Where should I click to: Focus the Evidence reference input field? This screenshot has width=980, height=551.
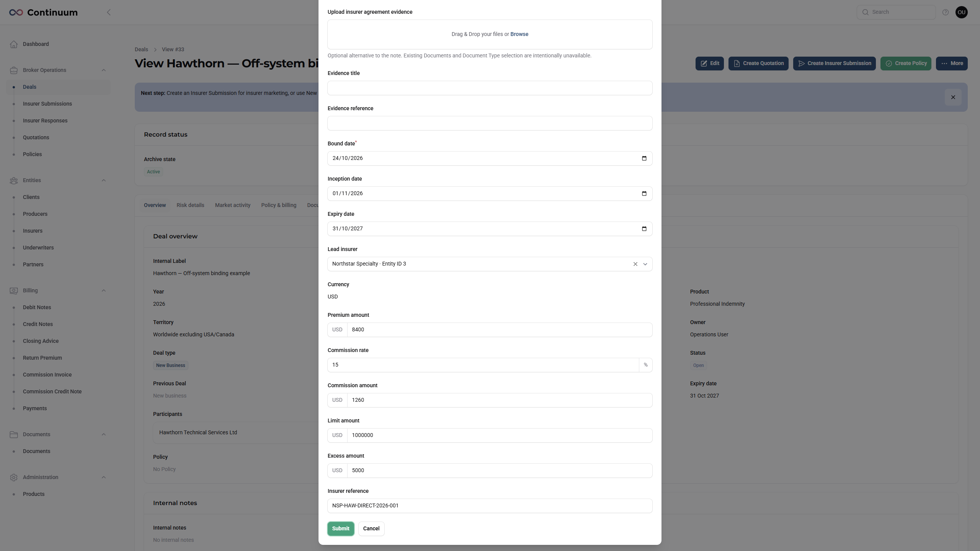pyautogui.click(x=490, y=123)
